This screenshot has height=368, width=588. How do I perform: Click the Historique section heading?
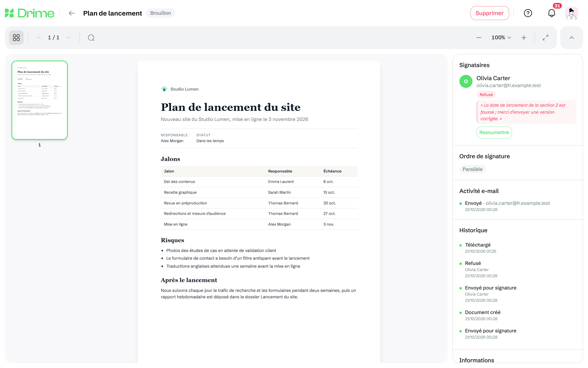473,230
